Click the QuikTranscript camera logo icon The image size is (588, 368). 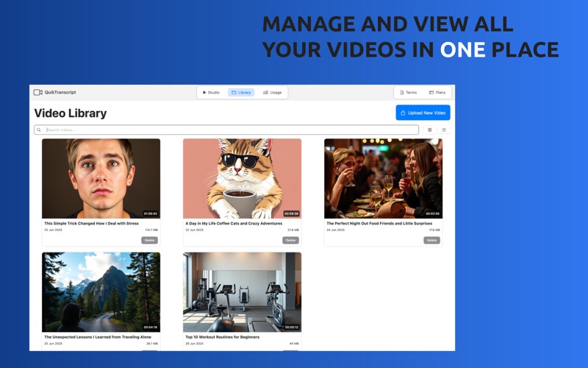38,93
